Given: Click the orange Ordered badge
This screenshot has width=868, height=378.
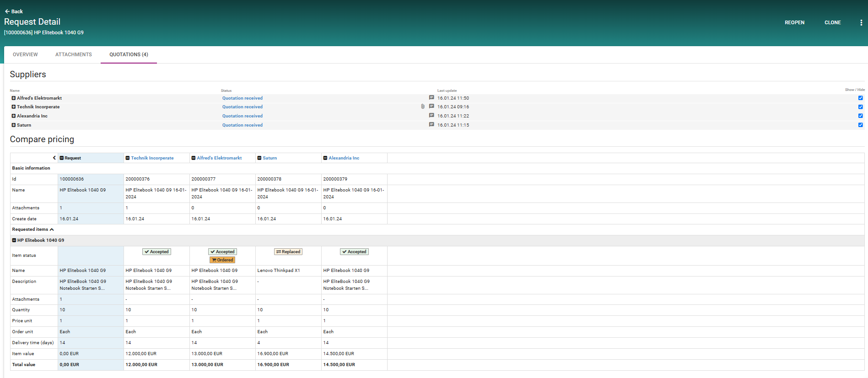Looking at the screenshot, I should click(222, 260).
